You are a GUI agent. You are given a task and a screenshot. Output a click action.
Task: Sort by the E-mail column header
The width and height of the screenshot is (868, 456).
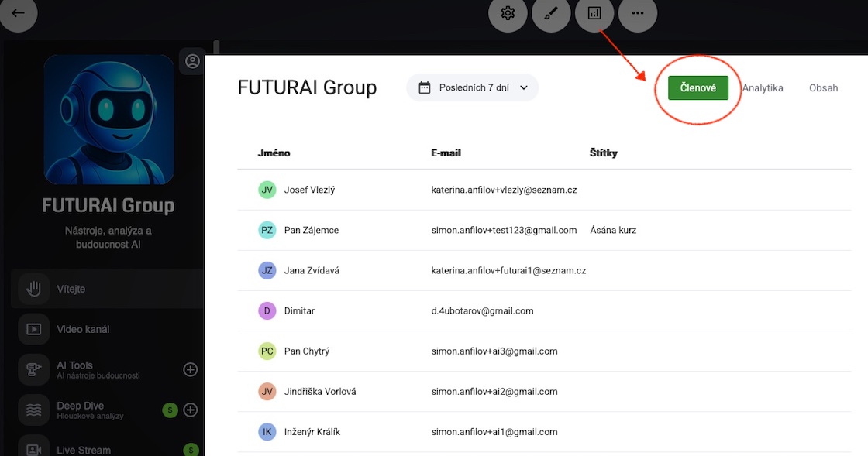click(446, 153)
